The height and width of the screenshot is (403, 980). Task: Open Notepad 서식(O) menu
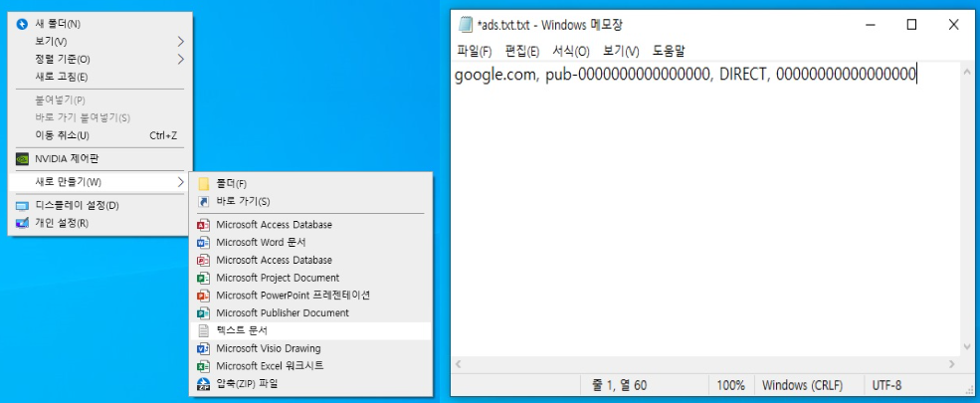571,51
